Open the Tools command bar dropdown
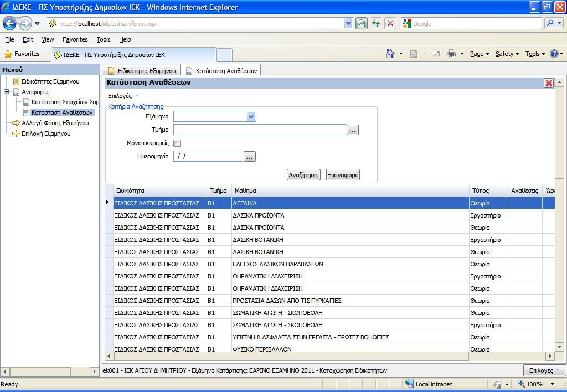Screen dimensions: 567x392 tap(535, 54)
